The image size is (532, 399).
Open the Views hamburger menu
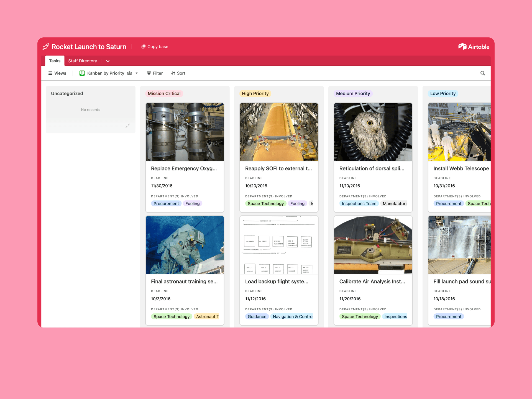tap(57, 73)
